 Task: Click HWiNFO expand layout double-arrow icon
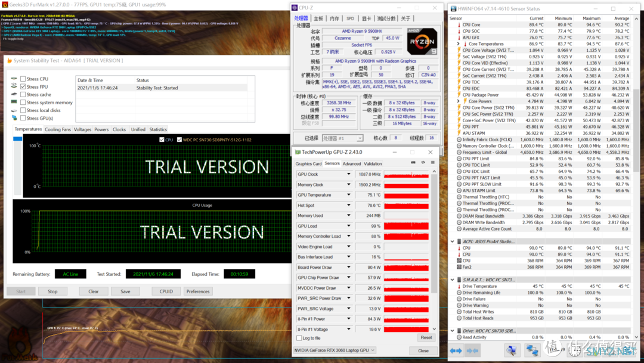pyautogui.click(x=456, y=350)
